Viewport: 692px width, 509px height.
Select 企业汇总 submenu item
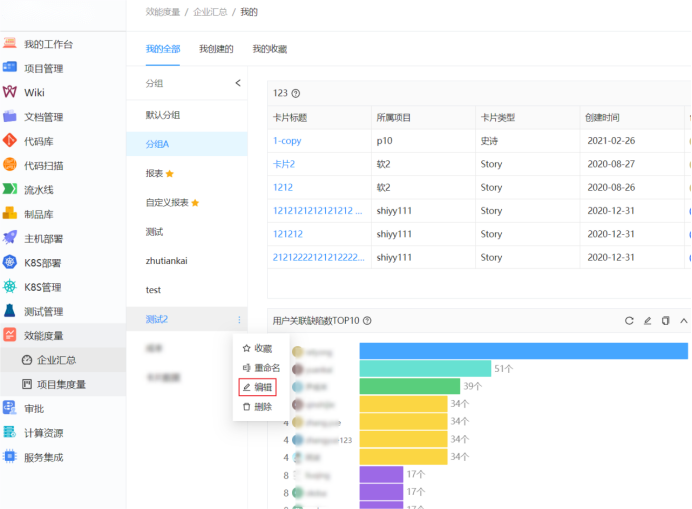56,360
